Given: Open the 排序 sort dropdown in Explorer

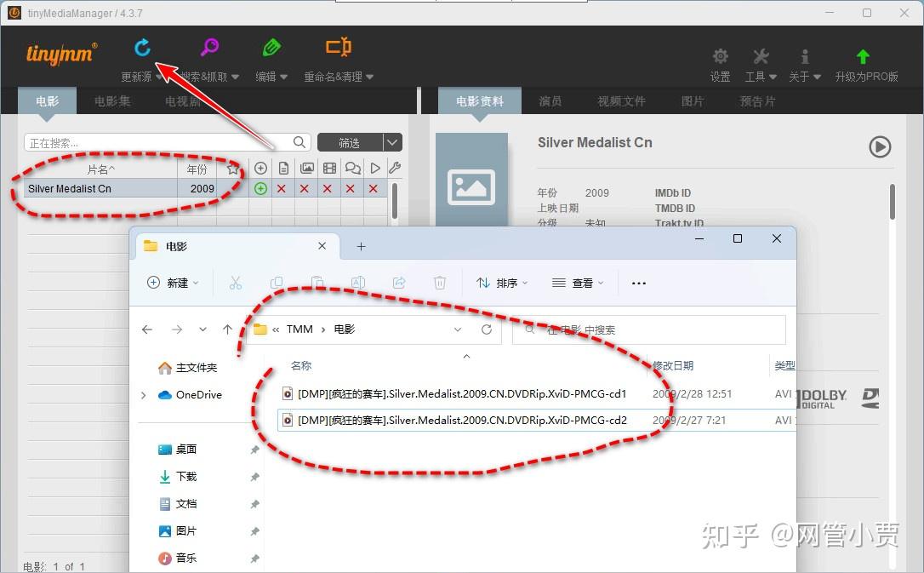Looking at the screenshot, I should tap(502, 282).
